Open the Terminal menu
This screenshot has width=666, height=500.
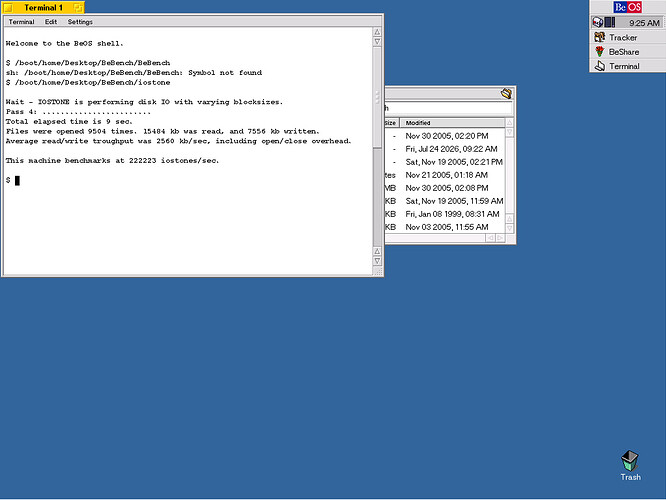click(x=21, y=22)
